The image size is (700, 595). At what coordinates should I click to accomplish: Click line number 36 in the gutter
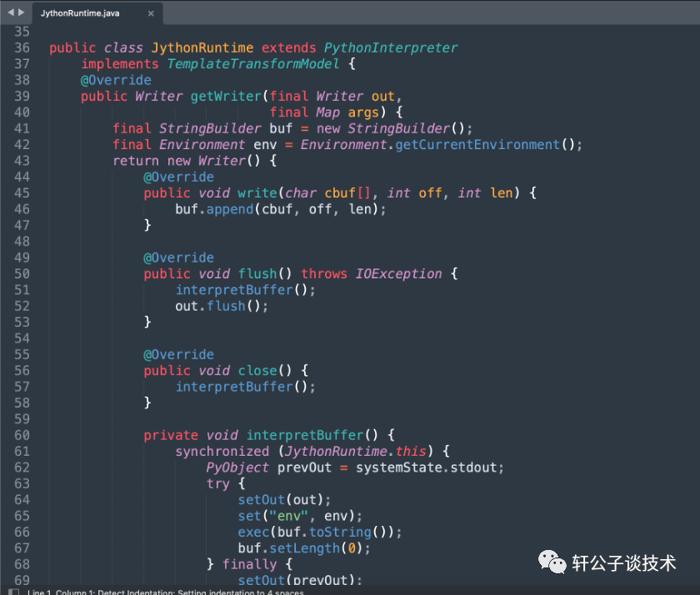click(x=22, y=47)
